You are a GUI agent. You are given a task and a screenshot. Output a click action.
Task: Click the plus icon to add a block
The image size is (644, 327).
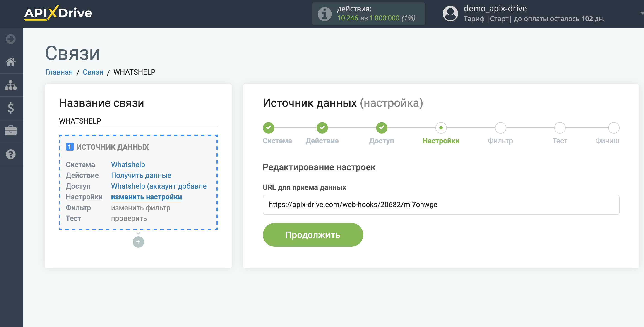(138, 242)
